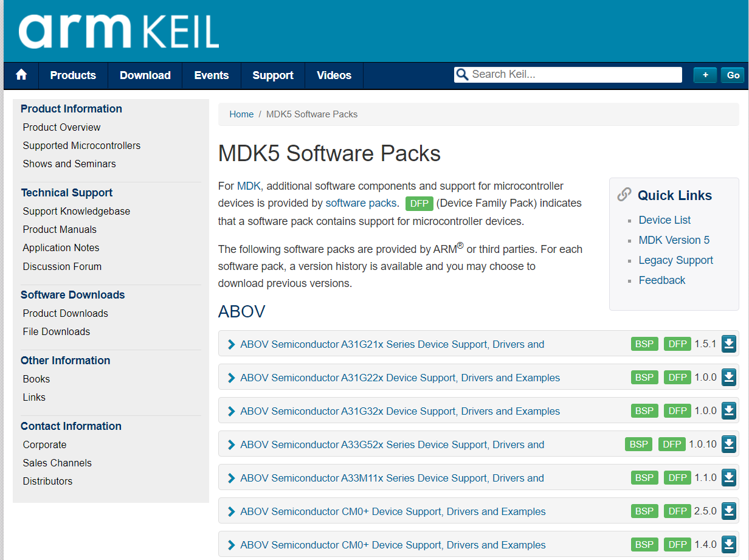
Task: Open Product Downloads link
Action: pyautogui.click(x=66, y=313)
